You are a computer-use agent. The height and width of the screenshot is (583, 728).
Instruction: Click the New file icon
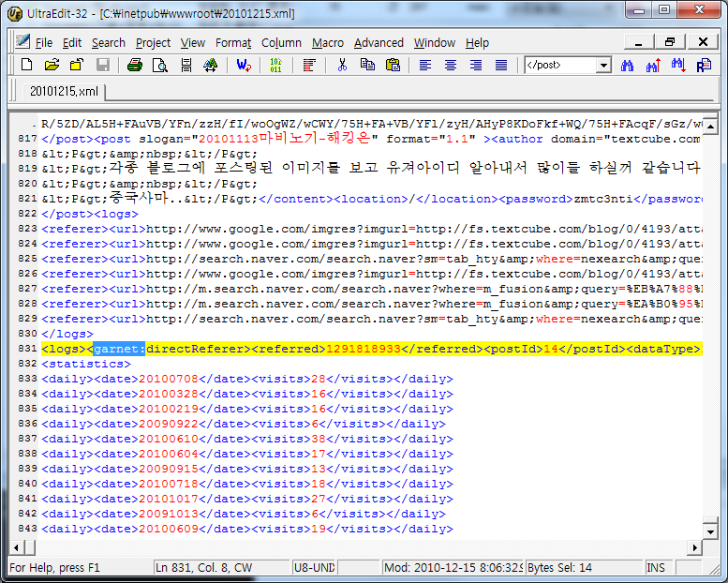[26, 65]
